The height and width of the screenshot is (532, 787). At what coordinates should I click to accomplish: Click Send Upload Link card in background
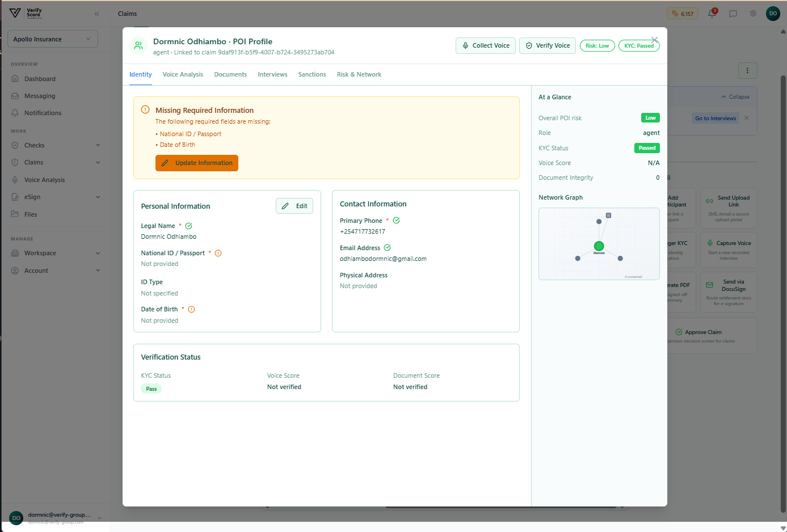click(729, 209)
